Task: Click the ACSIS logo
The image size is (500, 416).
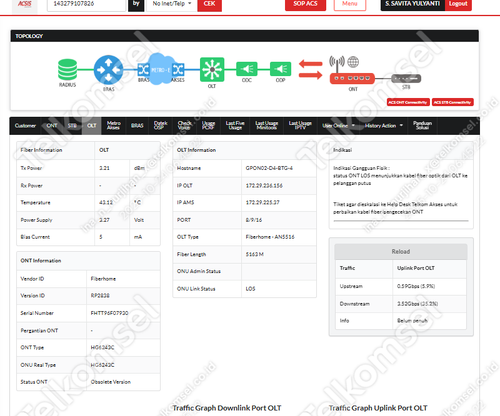Action: (25, 4)
